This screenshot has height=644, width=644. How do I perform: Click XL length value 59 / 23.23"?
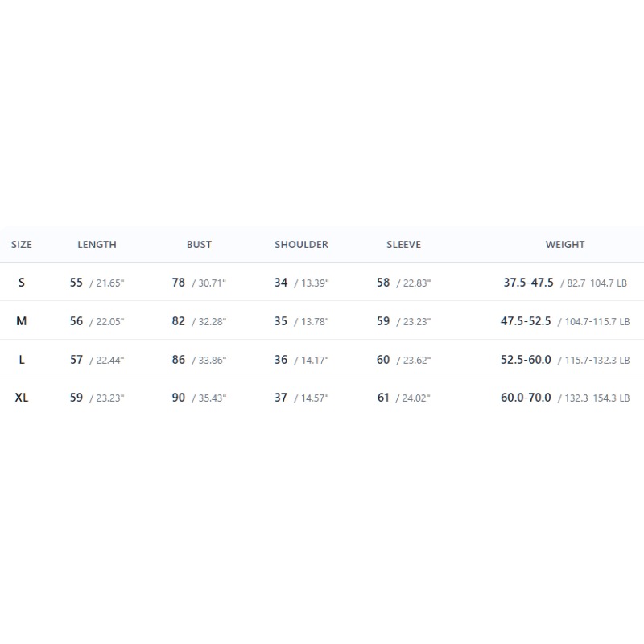tap(97, 398)
